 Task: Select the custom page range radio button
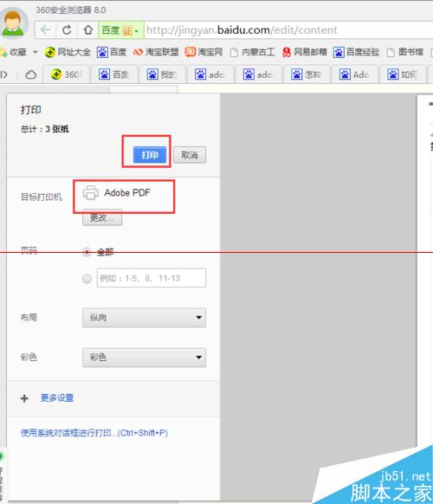pyautogui.click(x=87, y=278)
